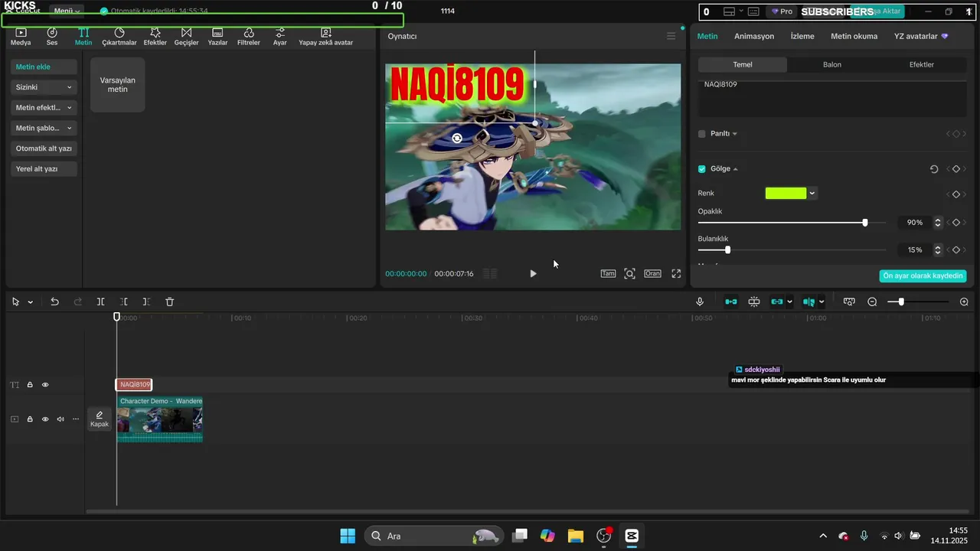Toggle auto snapping in timeline
The image size is (980, 551).
[754, 302]
